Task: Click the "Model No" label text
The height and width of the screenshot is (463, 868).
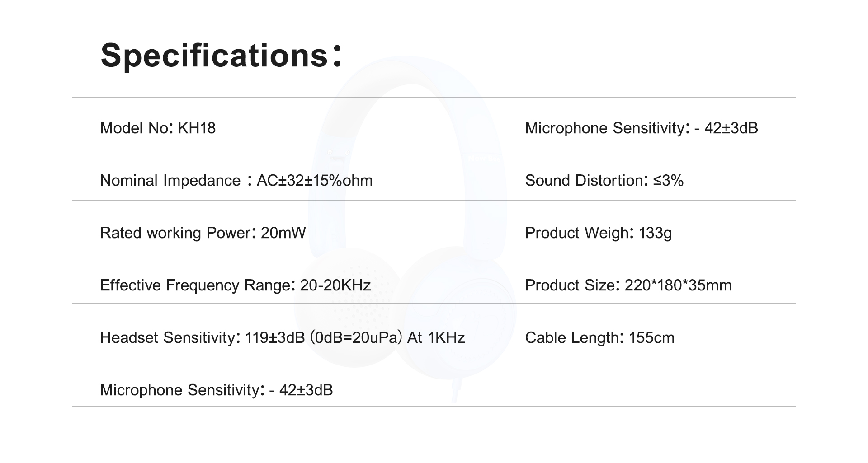Action: (134, 128)
